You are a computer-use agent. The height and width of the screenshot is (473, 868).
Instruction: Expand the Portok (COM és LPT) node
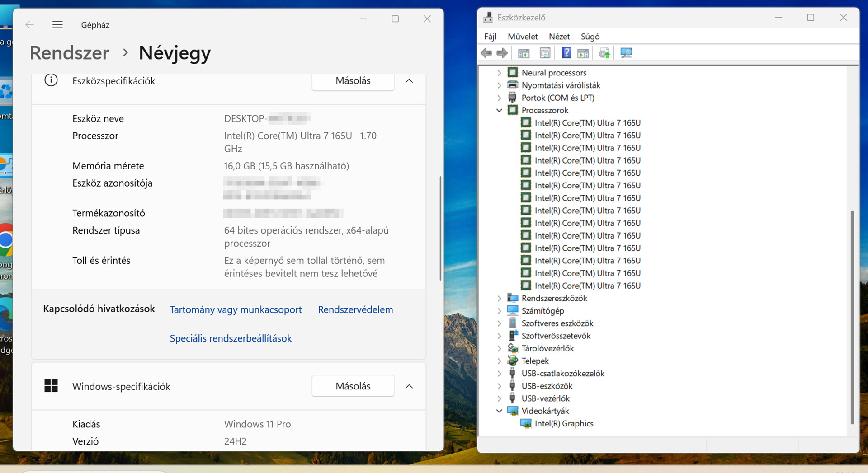tap(499, 98)
